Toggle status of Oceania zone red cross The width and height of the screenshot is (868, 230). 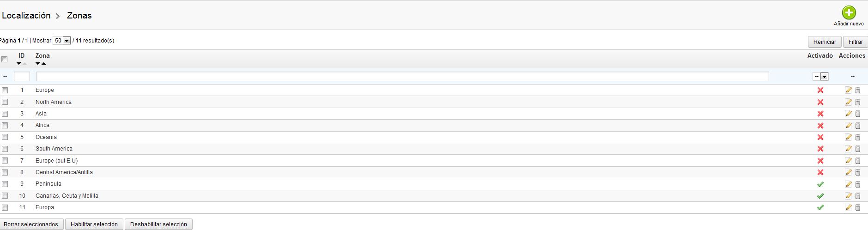(x=820, y=137)
